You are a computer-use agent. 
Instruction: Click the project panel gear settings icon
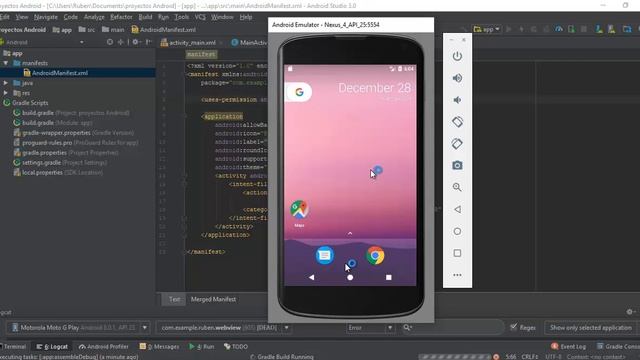tap(136, 42)
